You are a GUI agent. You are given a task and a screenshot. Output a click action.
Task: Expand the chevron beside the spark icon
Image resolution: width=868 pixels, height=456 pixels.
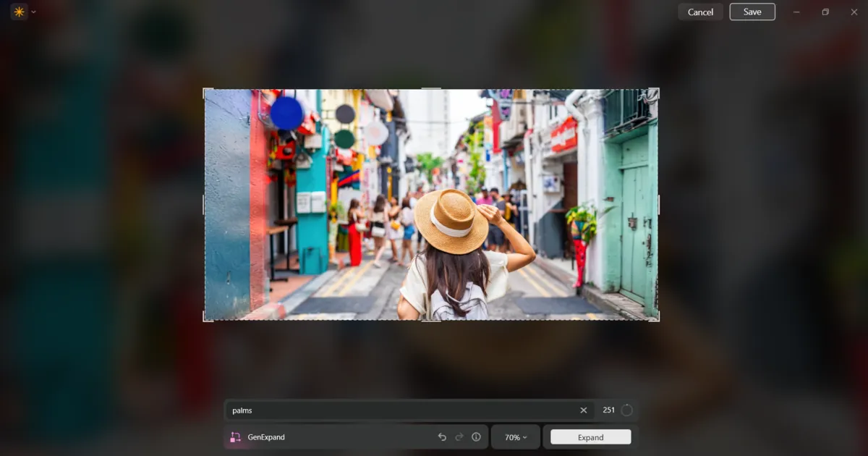click(x=33, y=12)
